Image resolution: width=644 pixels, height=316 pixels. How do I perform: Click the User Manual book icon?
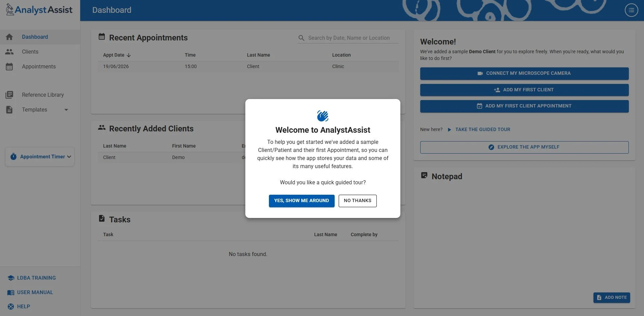(11, 292)
